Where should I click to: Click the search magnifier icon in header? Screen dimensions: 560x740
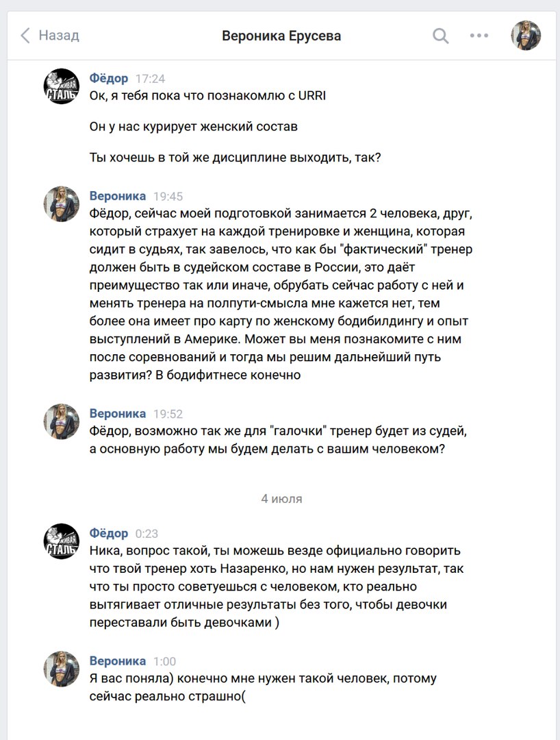441,36
